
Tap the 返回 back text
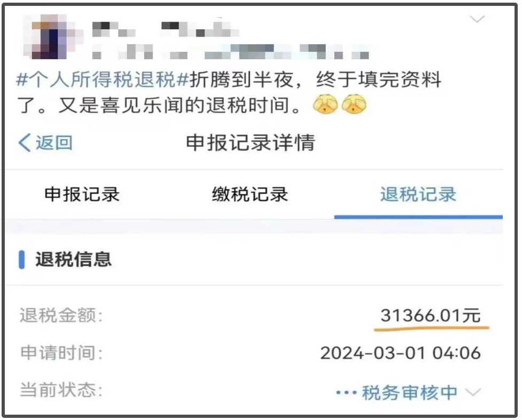(x=54, y=142)
